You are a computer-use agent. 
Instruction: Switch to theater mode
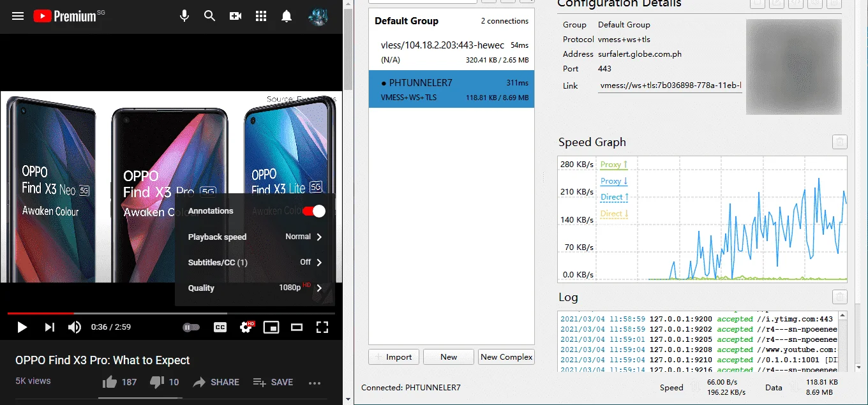[x=297, y=327]
